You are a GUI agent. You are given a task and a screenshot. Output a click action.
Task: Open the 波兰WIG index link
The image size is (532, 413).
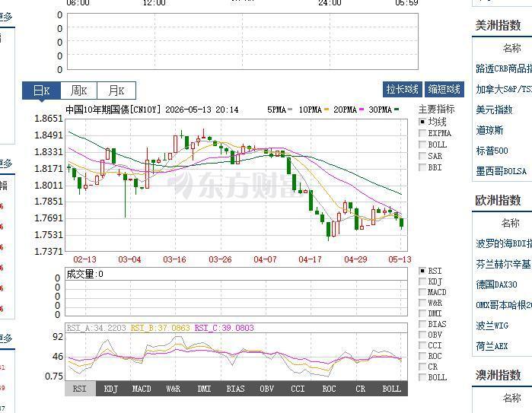[x=492, y=326]
